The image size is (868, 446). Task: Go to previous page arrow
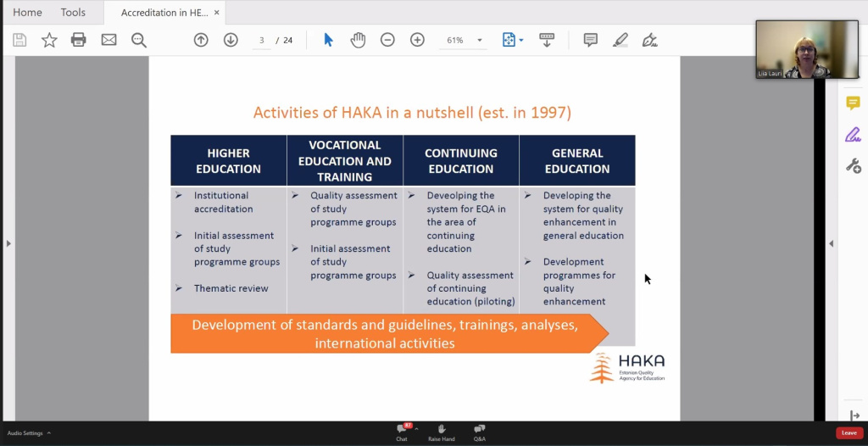pos(201,40)
